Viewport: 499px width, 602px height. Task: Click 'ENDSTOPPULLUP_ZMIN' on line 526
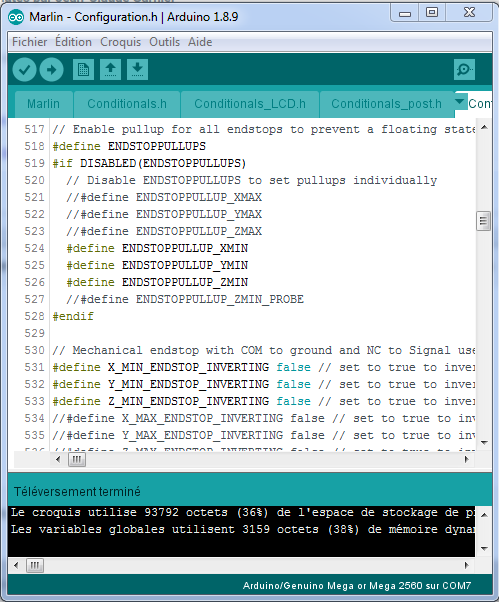point(185,283)
